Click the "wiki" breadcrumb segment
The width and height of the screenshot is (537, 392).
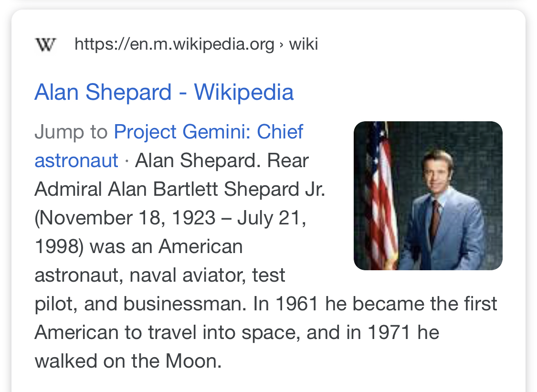(304, 44)
